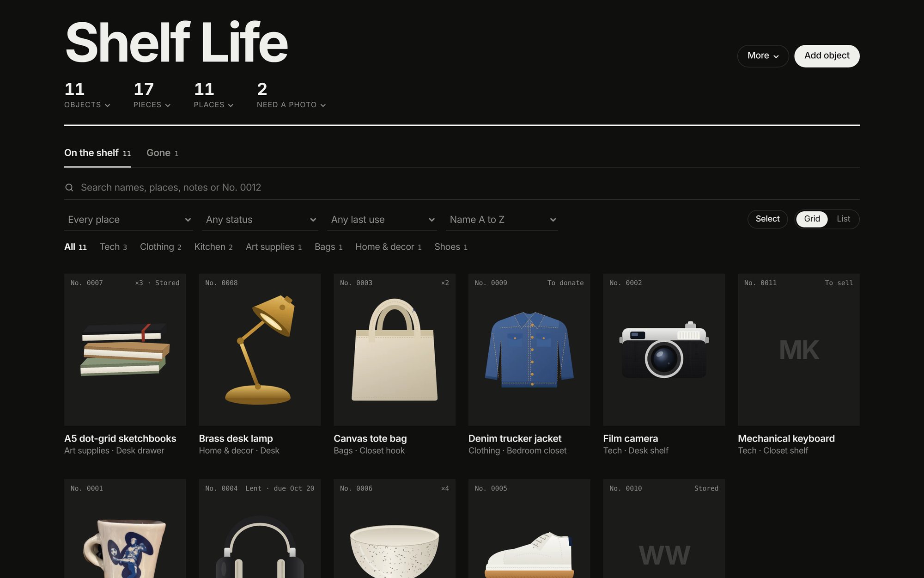Open the Brass desk lamp image
This screenshot has height=578, width=924.
pos(260,350)
